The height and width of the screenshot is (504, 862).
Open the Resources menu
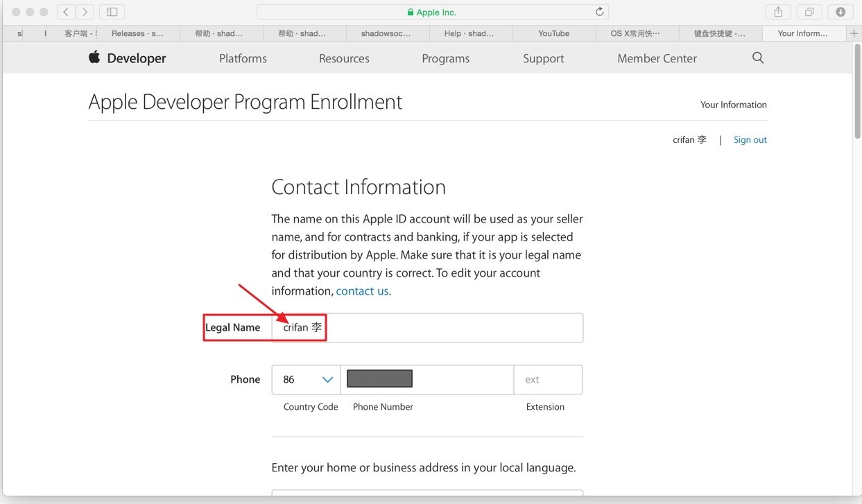pos(344,59)
